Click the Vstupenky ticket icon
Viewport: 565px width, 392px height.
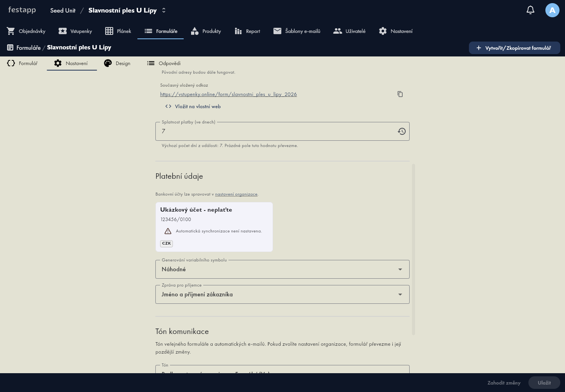tap(62, 31)
